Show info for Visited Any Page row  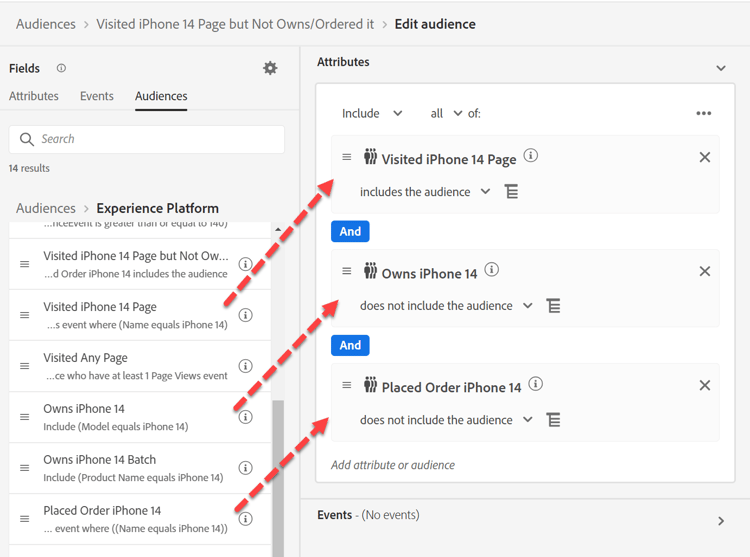click(245, 366)
